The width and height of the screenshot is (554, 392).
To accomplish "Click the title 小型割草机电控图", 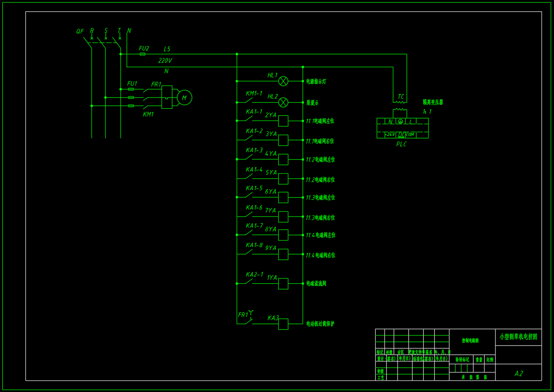I will coord(518,336).
